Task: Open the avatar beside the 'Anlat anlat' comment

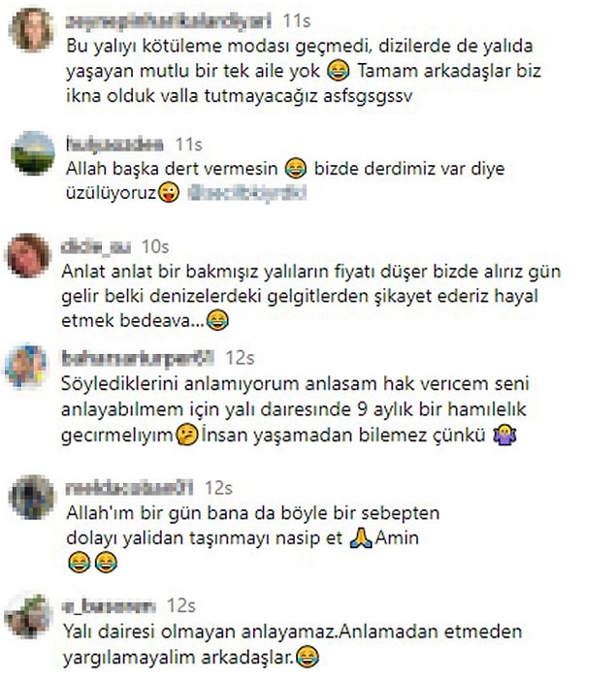Action: point(29,255)
